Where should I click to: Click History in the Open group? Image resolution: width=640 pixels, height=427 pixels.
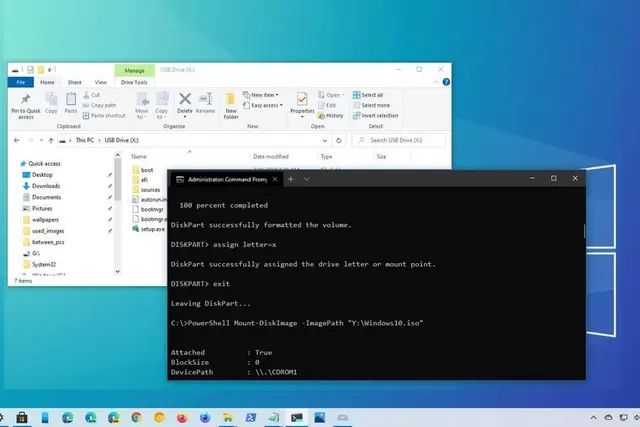(331, 116)
